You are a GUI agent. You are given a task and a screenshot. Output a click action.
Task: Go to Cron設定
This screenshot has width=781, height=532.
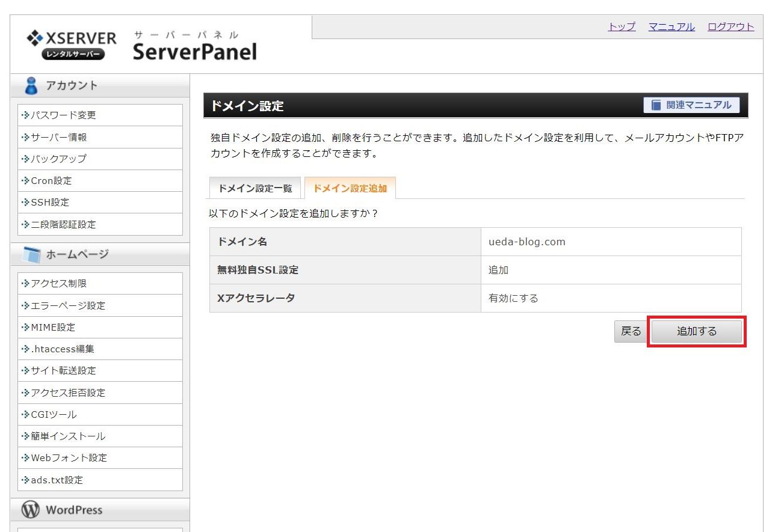[100, 180]
